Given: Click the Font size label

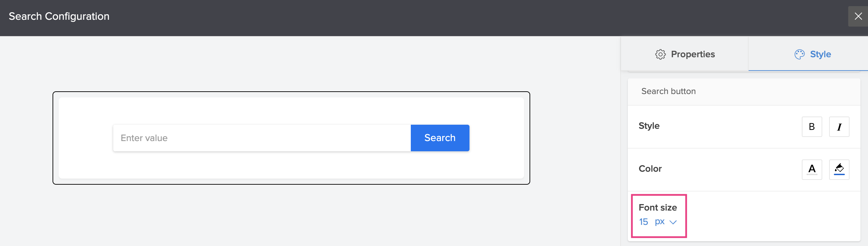Looking at the screenshot, I should coord(657,207).
